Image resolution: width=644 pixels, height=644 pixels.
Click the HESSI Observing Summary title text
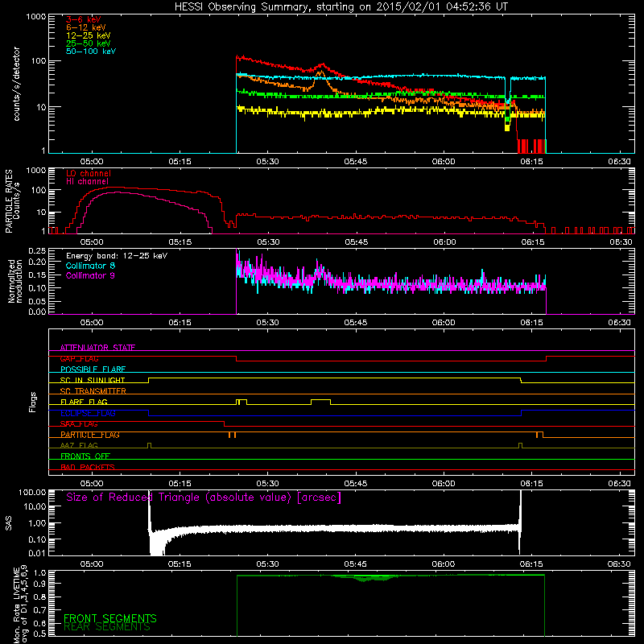[341, 7]
